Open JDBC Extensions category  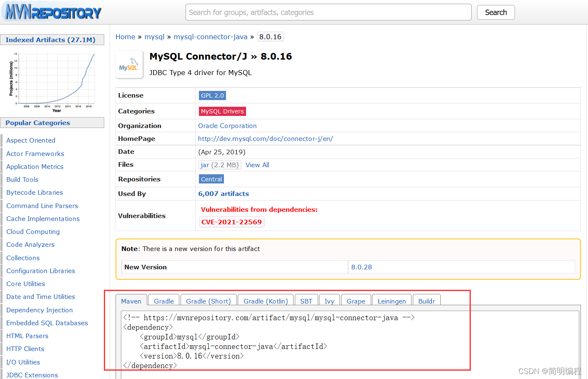pyautogui.click(x=32, y=375)
